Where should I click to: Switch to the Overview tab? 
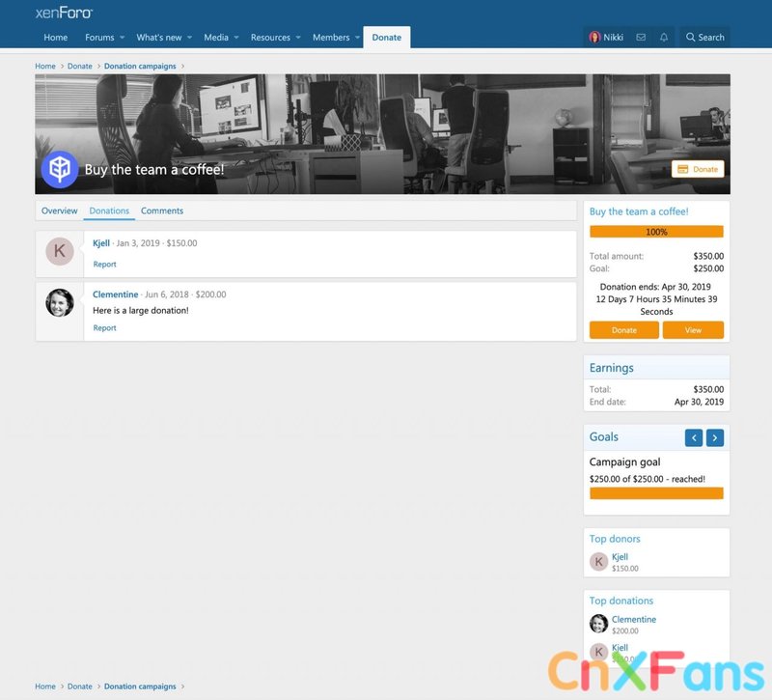(x=59, y=210)
